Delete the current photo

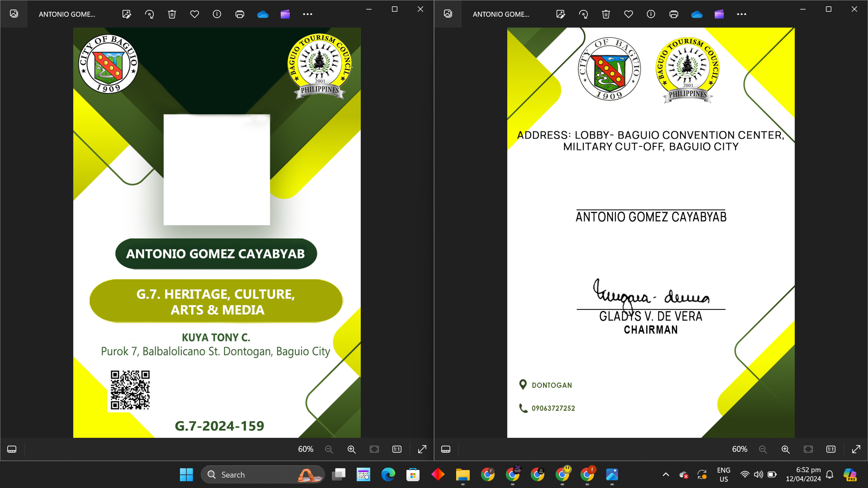[x=172, y=14]
